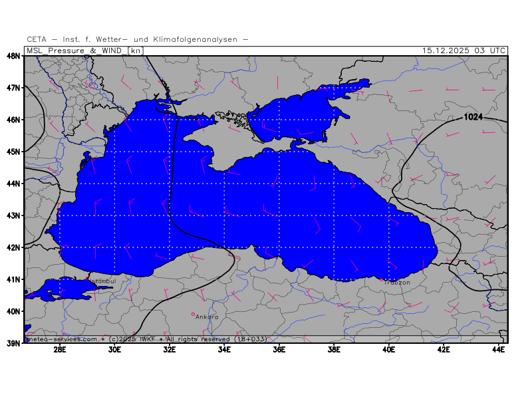
Task: Click the 39N latitude label
Action: [13, 342]
